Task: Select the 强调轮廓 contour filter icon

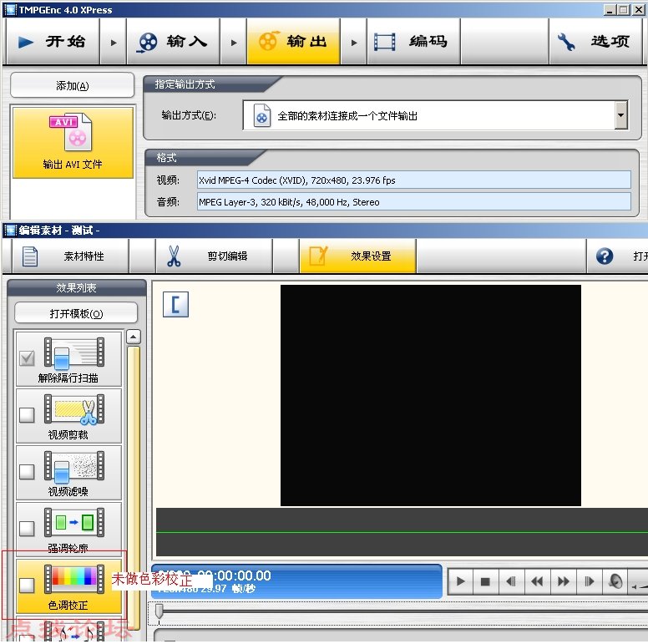Action: coord(74,523)
